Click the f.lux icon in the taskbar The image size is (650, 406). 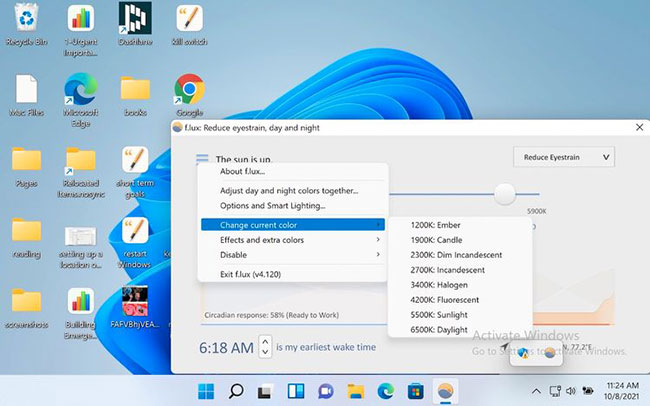[x=446, y=391]
